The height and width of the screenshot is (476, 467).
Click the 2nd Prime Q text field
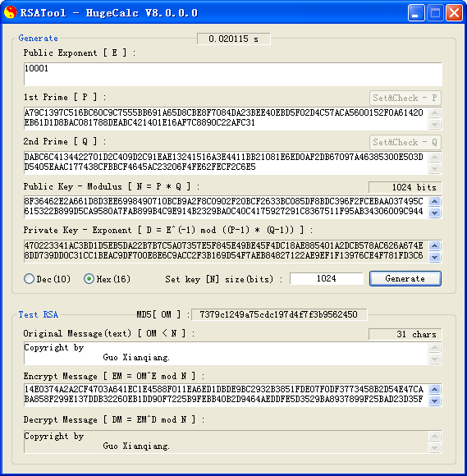[226, 162]
